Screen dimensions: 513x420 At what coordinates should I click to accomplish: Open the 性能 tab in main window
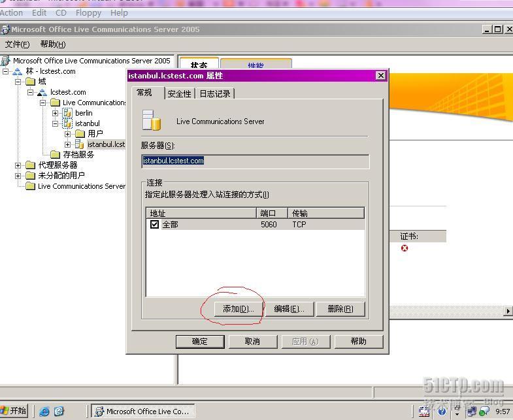coord(256,63)
